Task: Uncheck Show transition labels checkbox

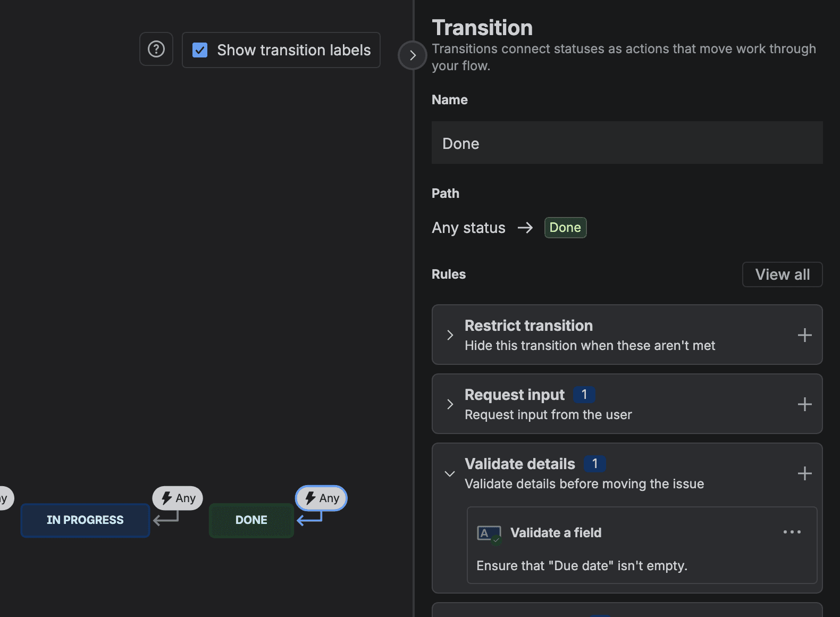Action: (200, 50)
